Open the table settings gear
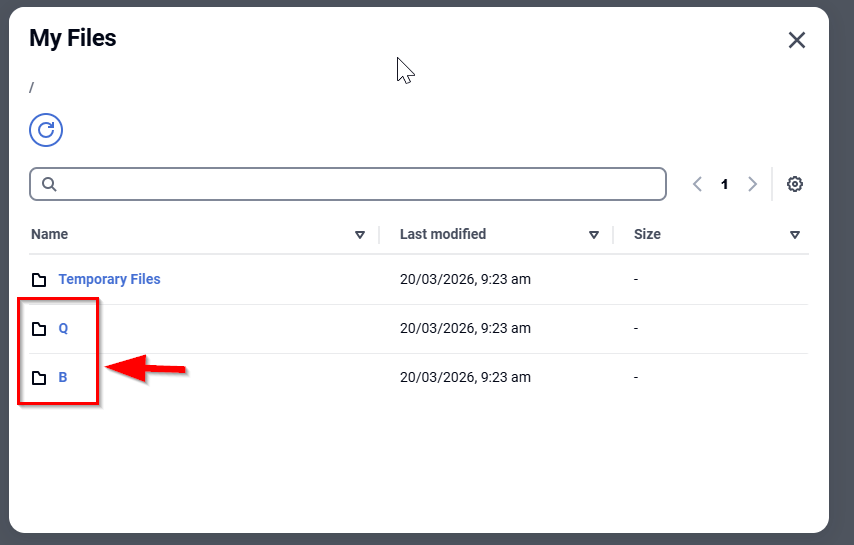This screenshot has width=854, height=545. (x=795, y=184)
